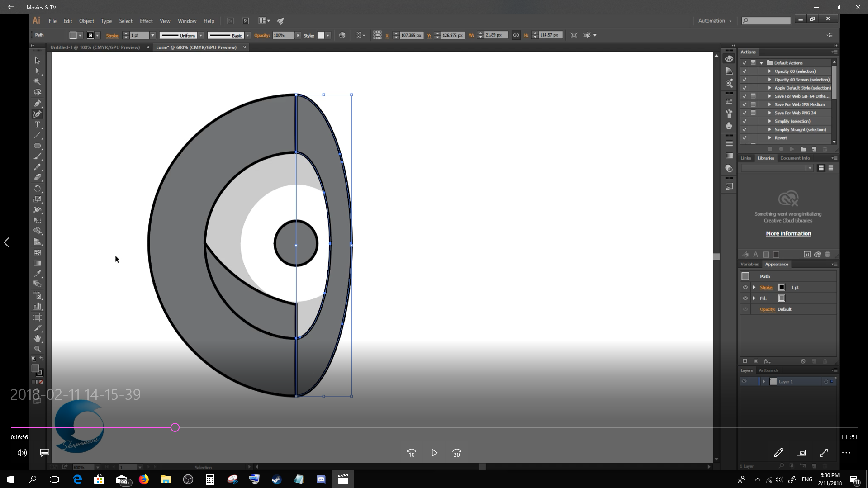Screen dimensions: 868x488
Task: Select the Selection tool arrow
Action: [x=38, y=61]
